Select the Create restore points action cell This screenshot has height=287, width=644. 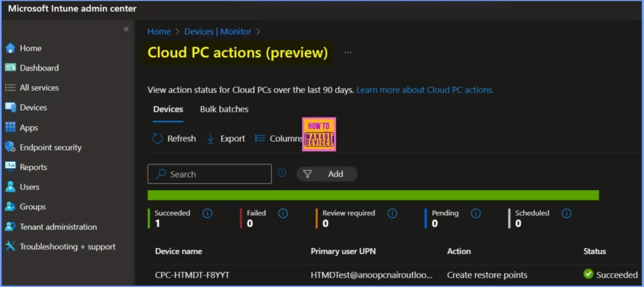[487, 275]
